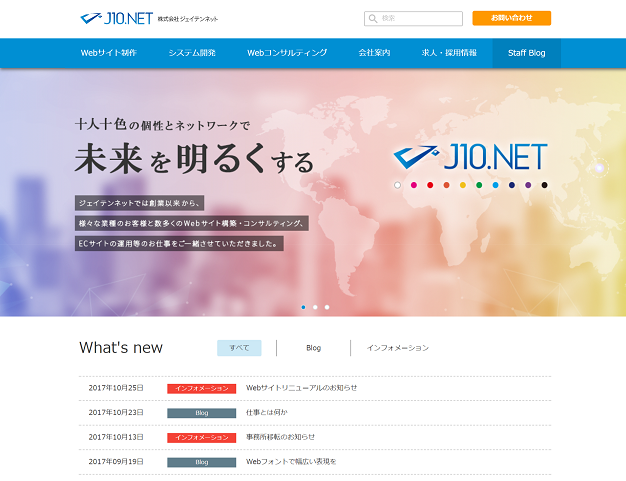
Task: Click the J10.NET logo in the header
Action: tap(117, 18)
